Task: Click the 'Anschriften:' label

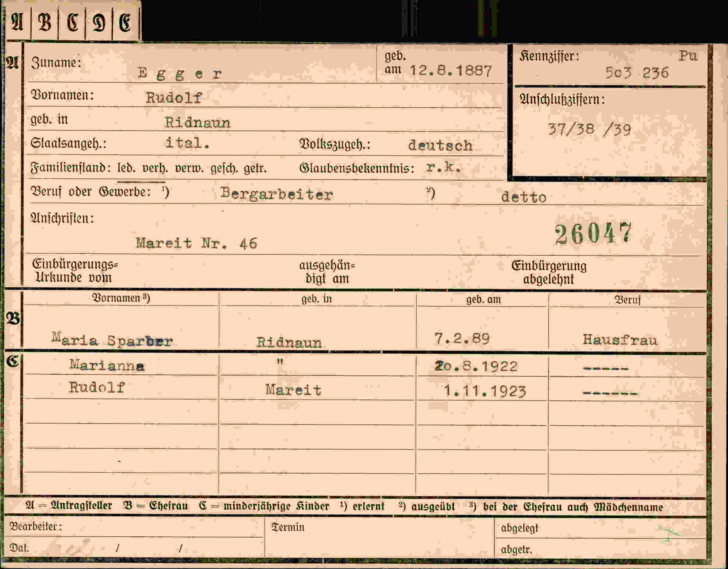Action: (62, 218)
